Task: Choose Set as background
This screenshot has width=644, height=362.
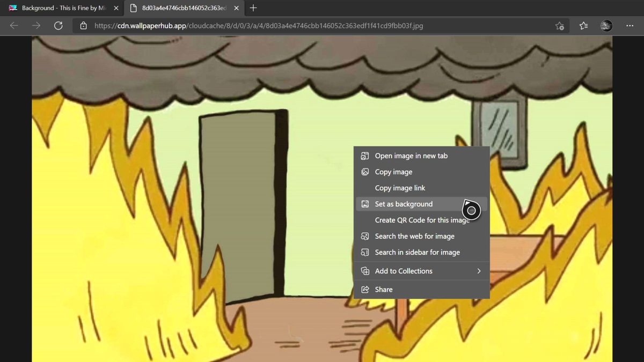Action: 404,204
